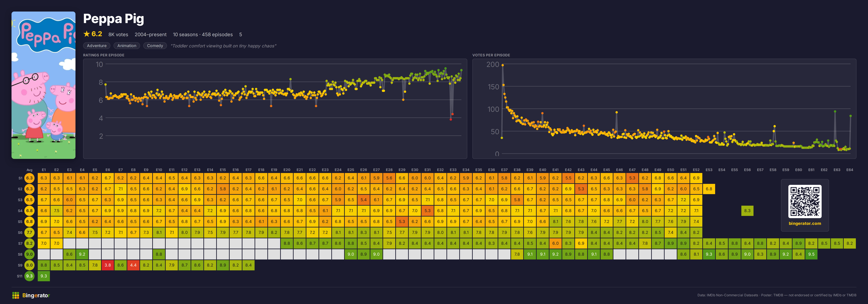Click the S8 average 9.0 circle
Screen dimensions: 868x304
[30, 254]
